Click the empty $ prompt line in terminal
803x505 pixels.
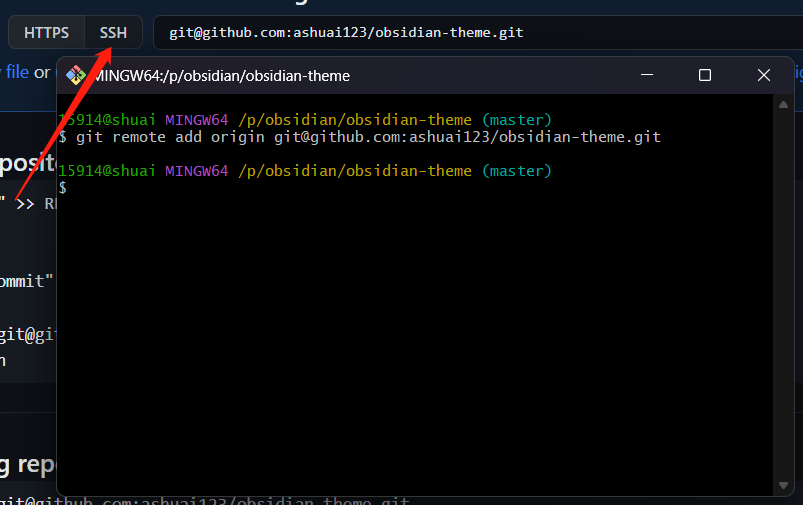point(63,188)
